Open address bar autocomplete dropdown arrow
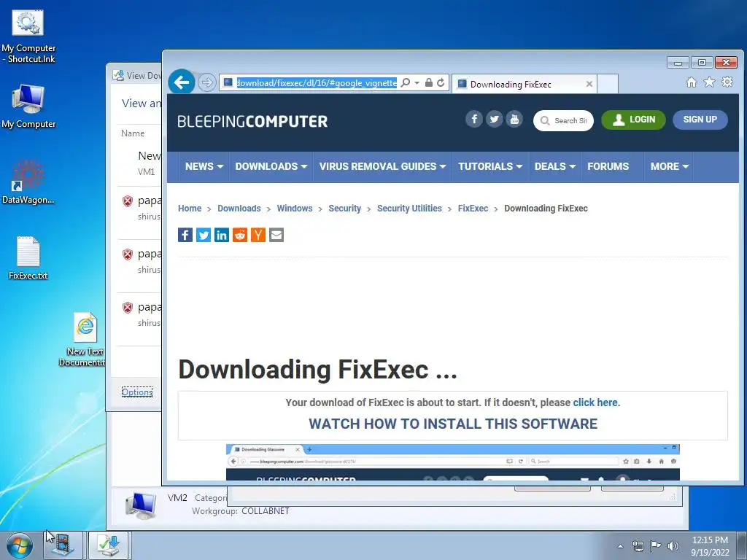The height and width of the screenshot is (560, 747). [417, 83]
